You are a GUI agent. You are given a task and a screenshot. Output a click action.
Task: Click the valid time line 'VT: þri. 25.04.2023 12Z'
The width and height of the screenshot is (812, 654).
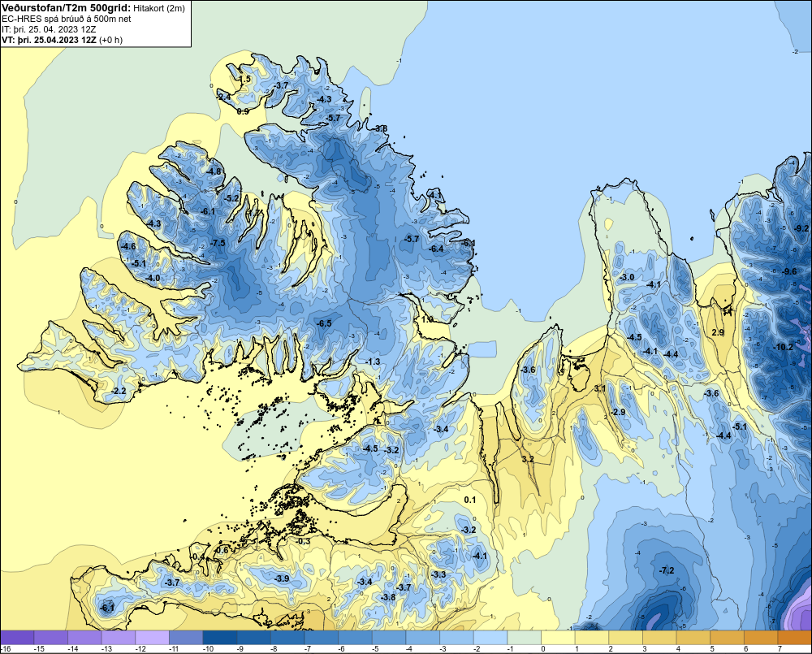click(49, 40)
